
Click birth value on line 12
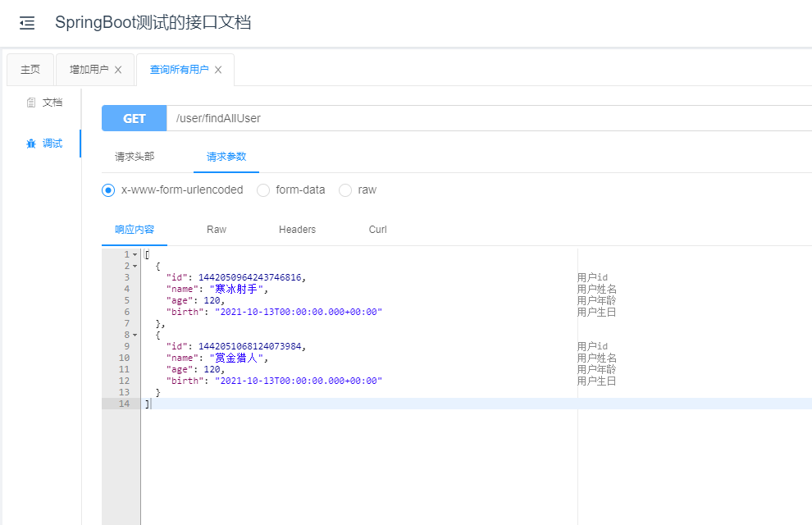(x=299, y=381)
